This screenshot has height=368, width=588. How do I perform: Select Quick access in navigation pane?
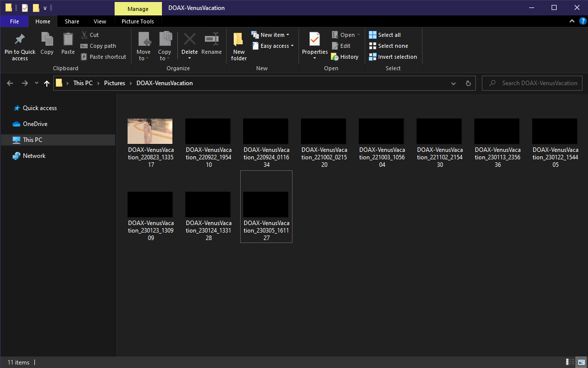tap(40, 108)
